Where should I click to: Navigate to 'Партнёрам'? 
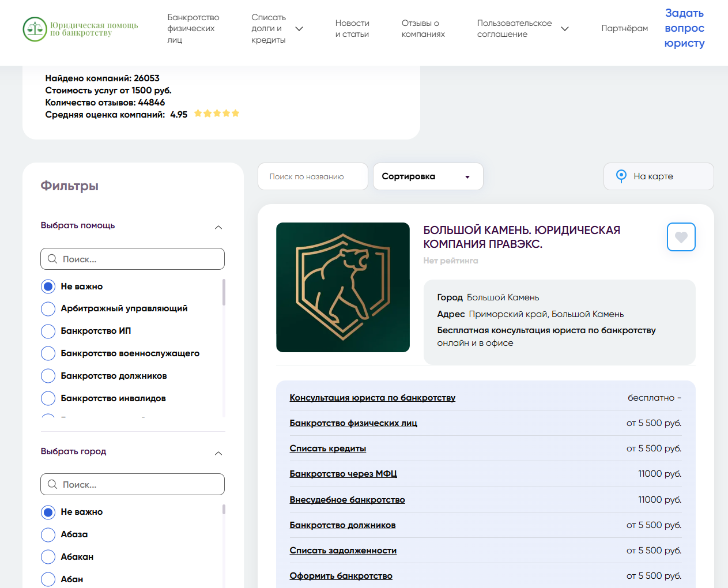point(624,28)
